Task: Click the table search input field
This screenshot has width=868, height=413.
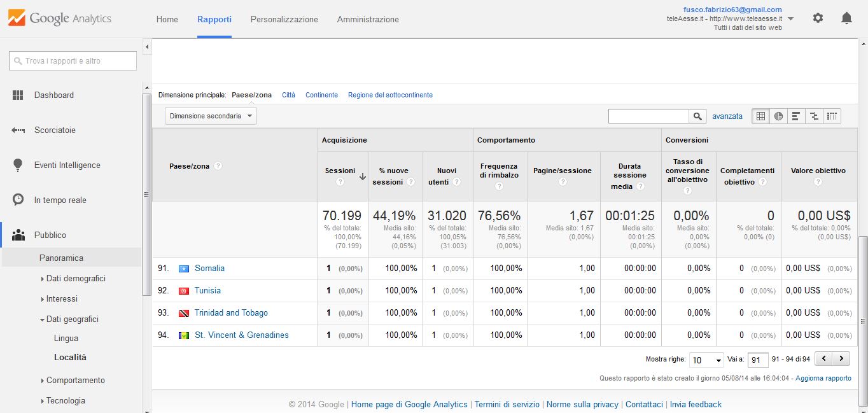Action: [x=648, y=116]
